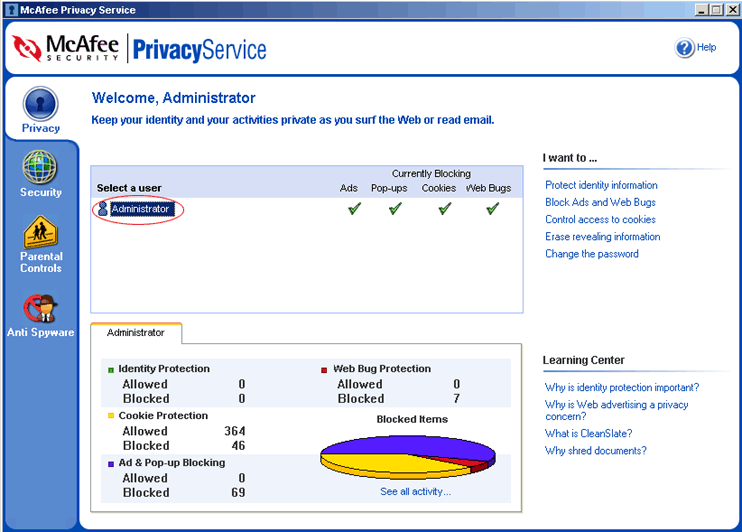Click the Ads blocking checkmark for Administrator
742x532 pixels.
(354, 208)
